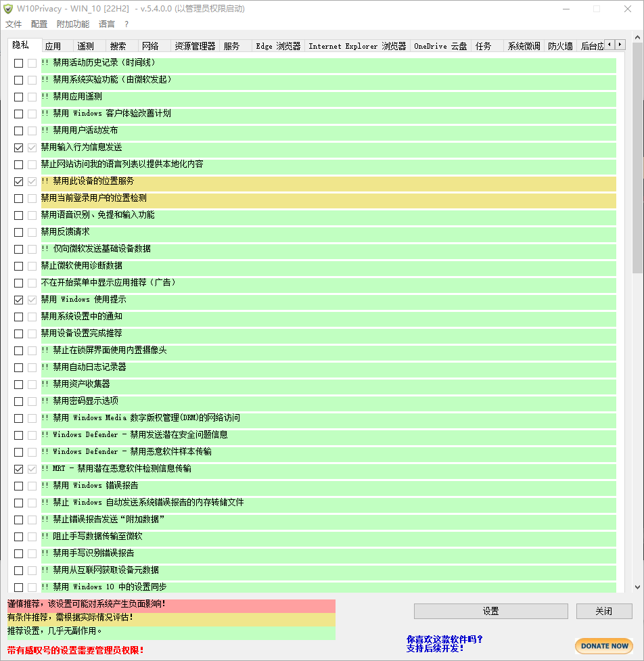The width and height of the screenshot is (644, 661).
Task: Check 禁用应用遥测 checkbox
Action: pyautogui.click(x=18, y=97)
